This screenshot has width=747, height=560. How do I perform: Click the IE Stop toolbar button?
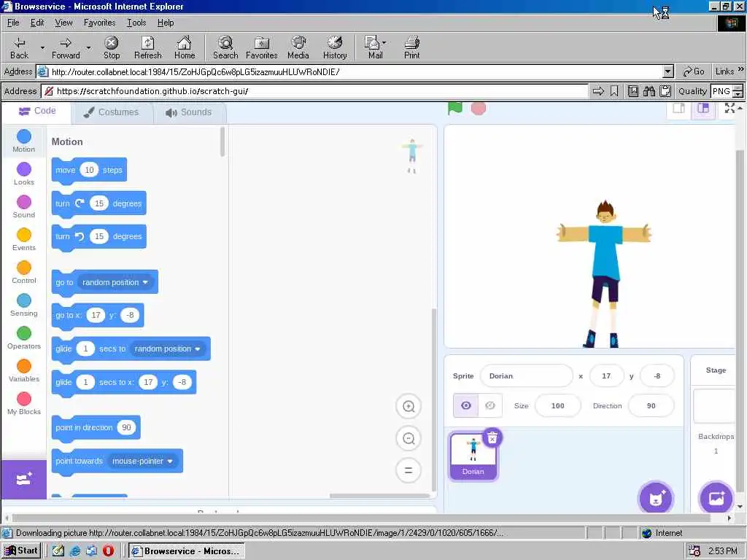(112, 48)
